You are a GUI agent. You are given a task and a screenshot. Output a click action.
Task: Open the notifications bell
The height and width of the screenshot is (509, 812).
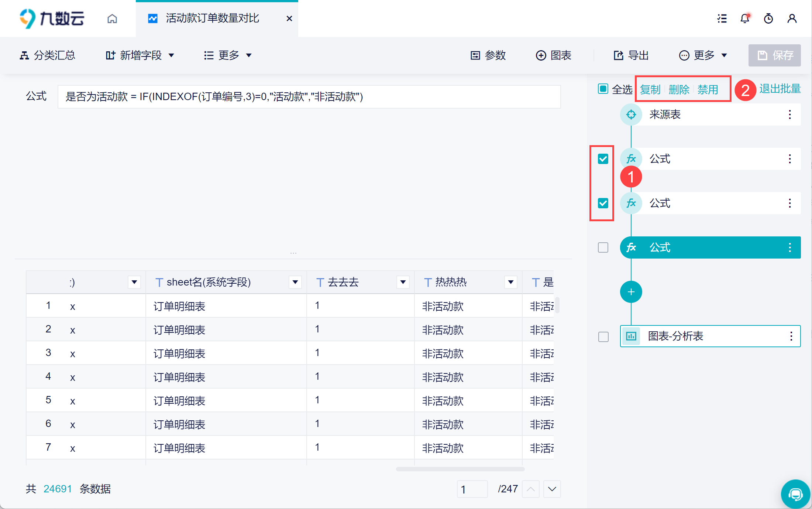pyautogui.click(x=745, y=18)
